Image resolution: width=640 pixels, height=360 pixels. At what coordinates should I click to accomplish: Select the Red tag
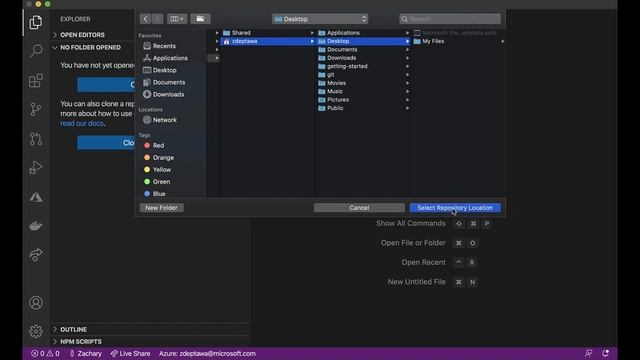[x=154, y=145]
